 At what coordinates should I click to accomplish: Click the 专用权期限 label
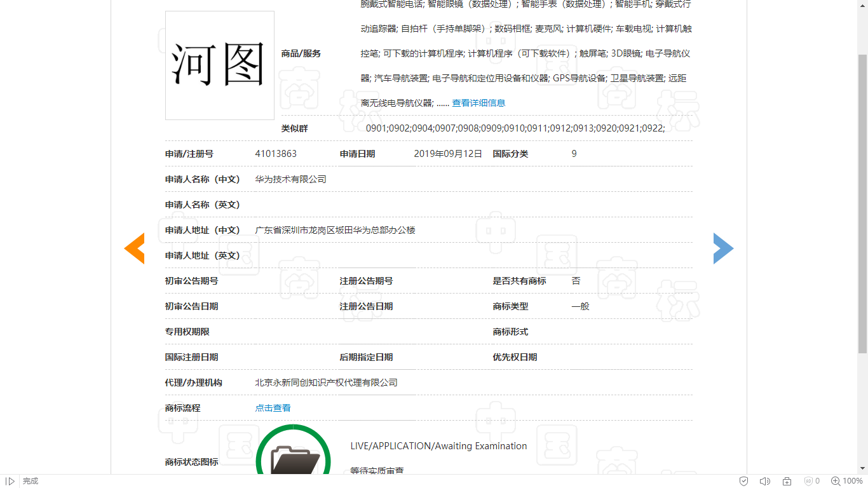point(187,332)
